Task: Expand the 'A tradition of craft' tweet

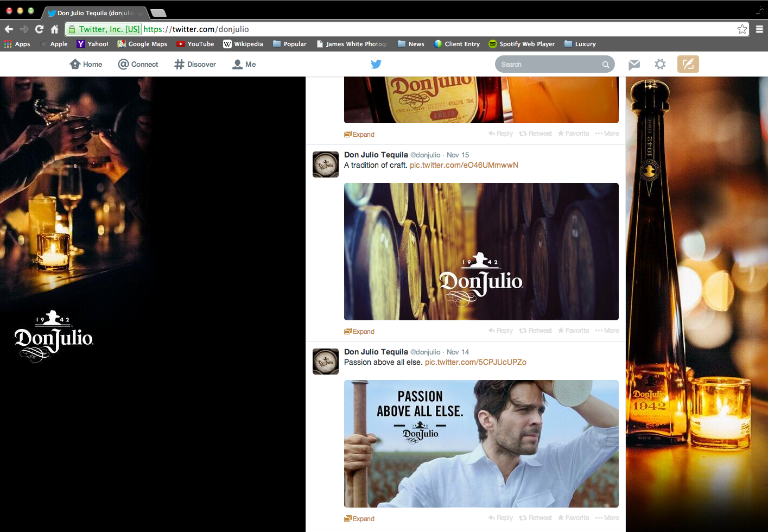Action: (359, 332)
